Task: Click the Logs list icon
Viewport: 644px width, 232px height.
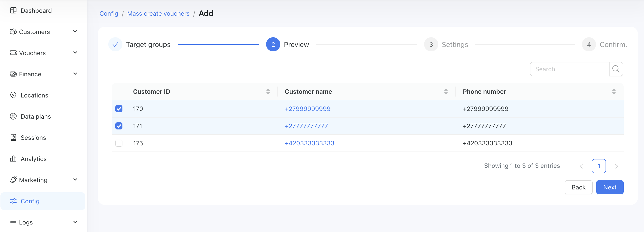Action: coord(13,222)
